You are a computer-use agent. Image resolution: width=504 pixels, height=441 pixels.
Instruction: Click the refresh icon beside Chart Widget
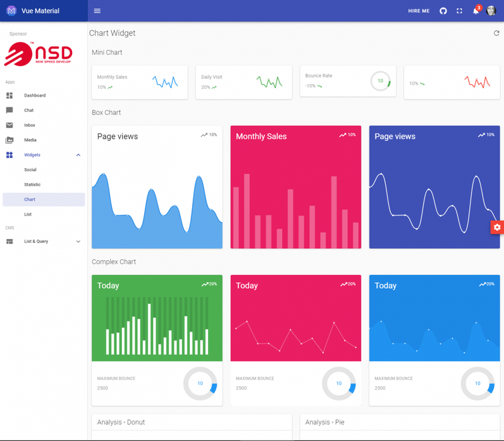(496, 33)
